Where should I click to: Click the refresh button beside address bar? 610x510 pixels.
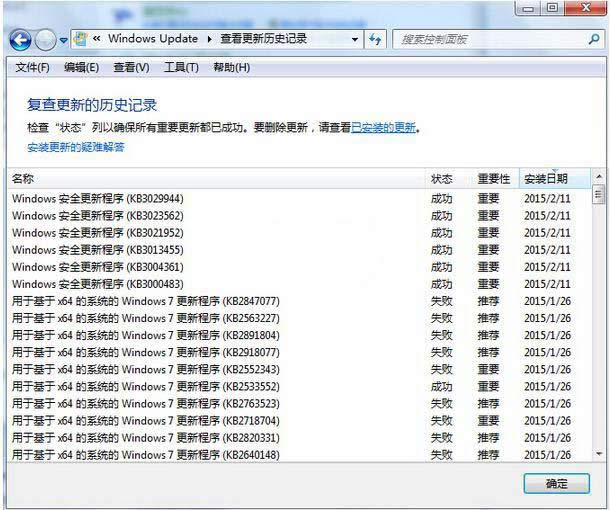375,39
